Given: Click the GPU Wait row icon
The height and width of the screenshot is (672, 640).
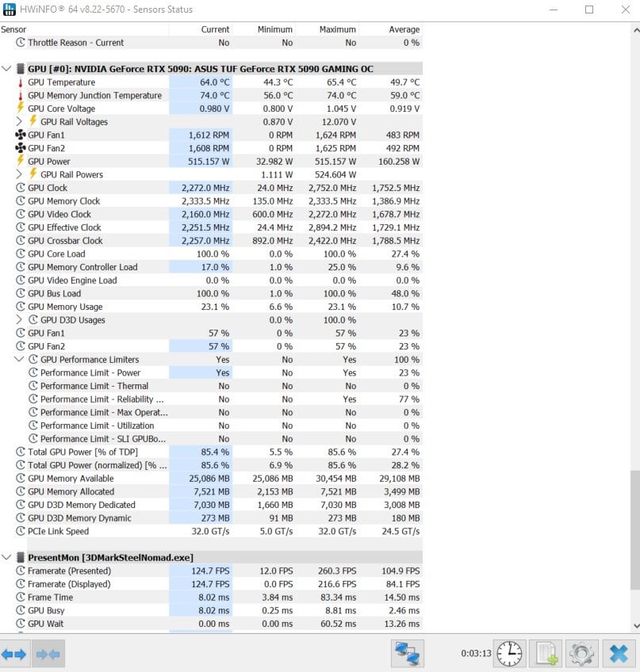Looking at the screenshot, I should click(x=20, y=624).
